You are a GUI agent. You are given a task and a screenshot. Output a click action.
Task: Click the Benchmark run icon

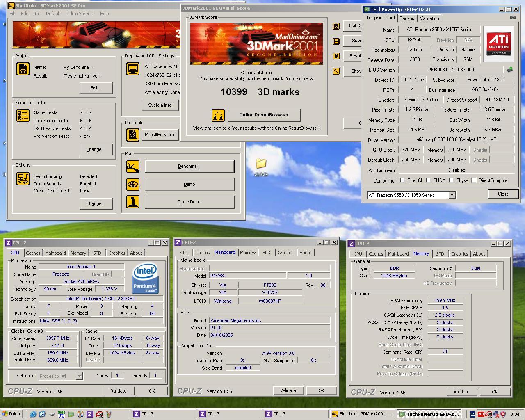[132, 167]
